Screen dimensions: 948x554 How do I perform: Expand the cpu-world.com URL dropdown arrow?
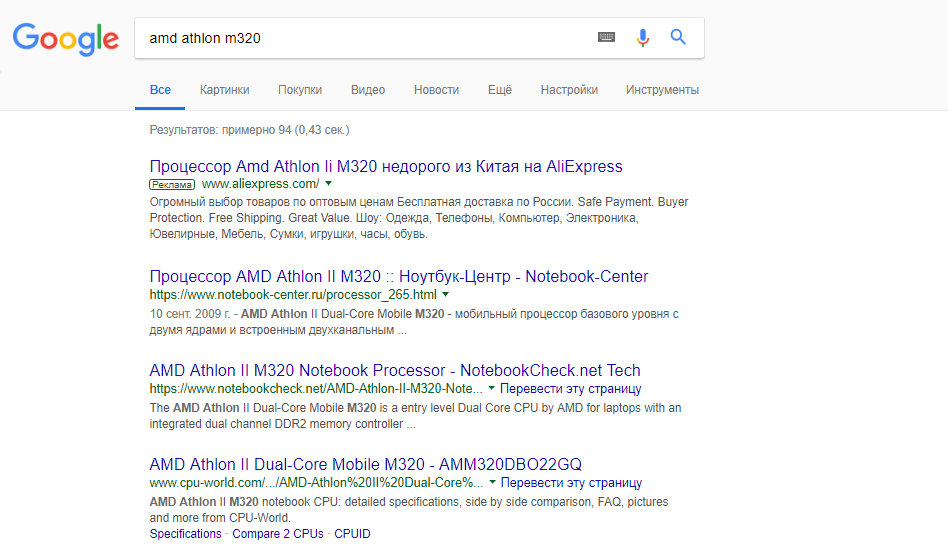coord(492,483)
